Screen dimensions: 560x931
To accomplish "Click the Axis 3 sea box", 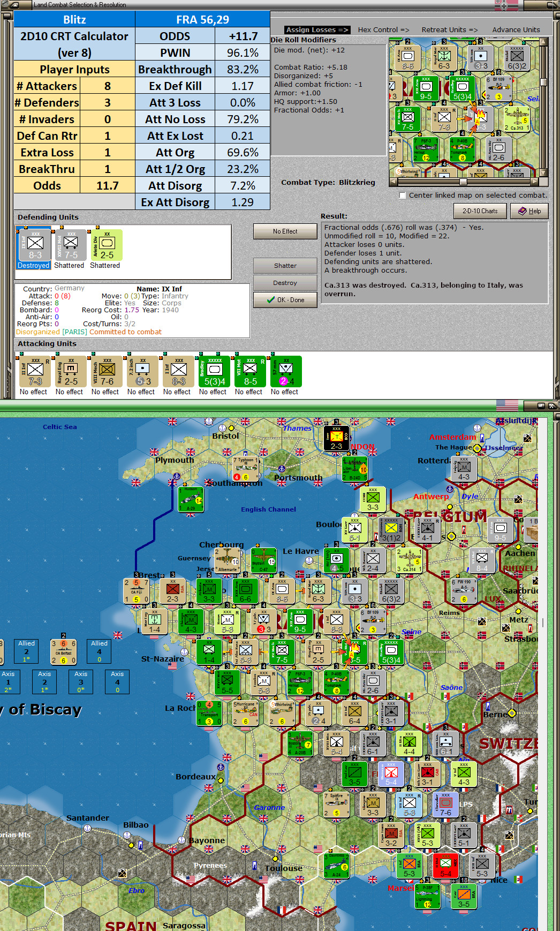I will pyautogui.click(x=81, y=682).
